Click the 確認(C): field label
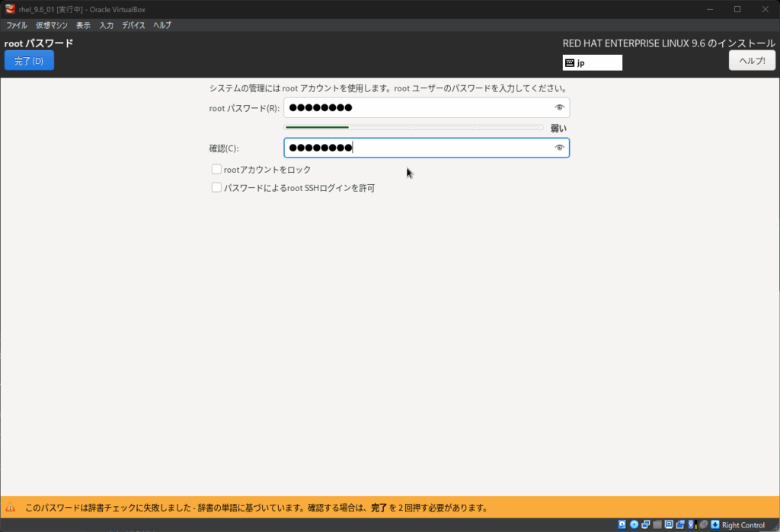Screen dimensions: 780x532 coord(224,148)
